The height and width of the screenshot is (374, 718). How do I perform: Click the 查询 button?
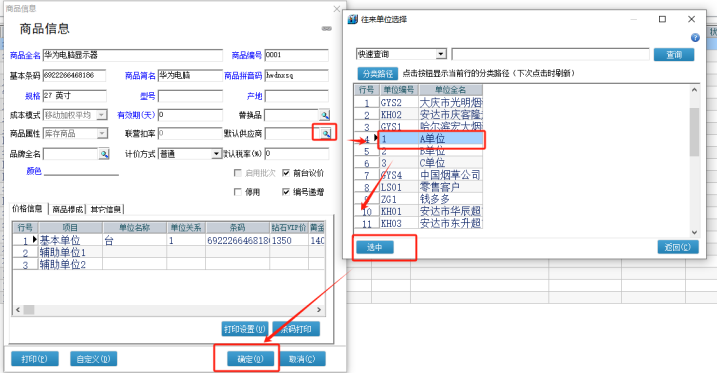point(674,54)
